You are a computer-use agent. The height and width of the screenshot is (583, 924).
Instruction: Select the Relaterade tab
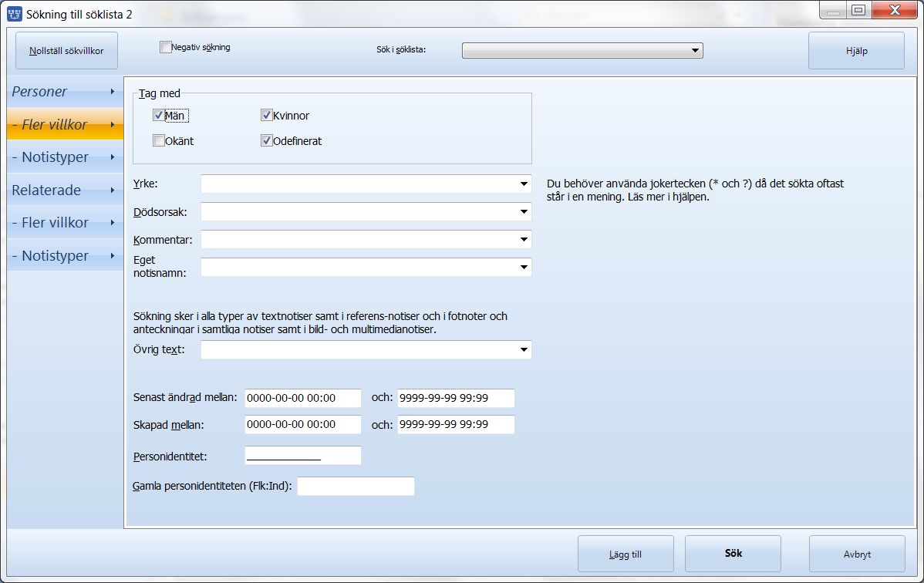tap(65, 190)
